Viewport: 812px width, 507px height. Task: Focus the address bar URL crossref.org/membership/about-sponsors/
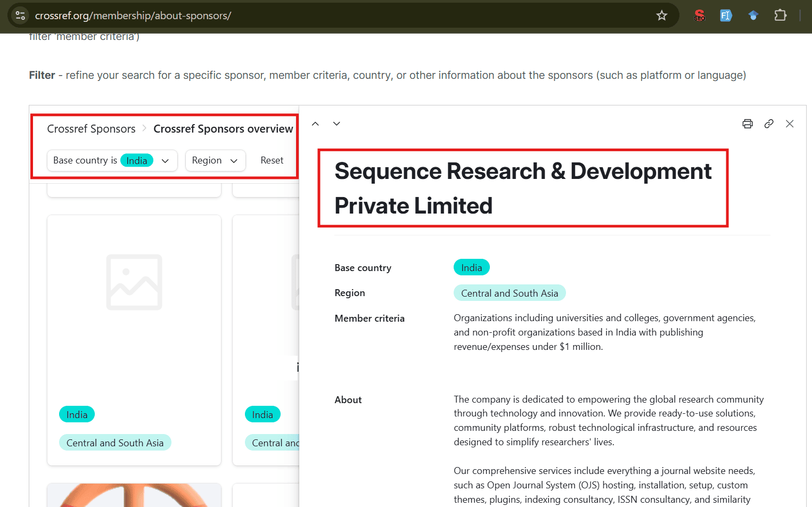(133, 15)
